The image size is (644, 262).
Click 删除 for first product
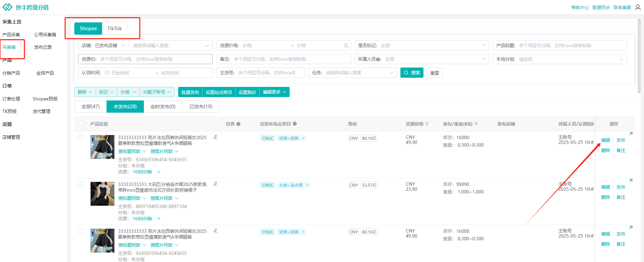tap(606, 150)
